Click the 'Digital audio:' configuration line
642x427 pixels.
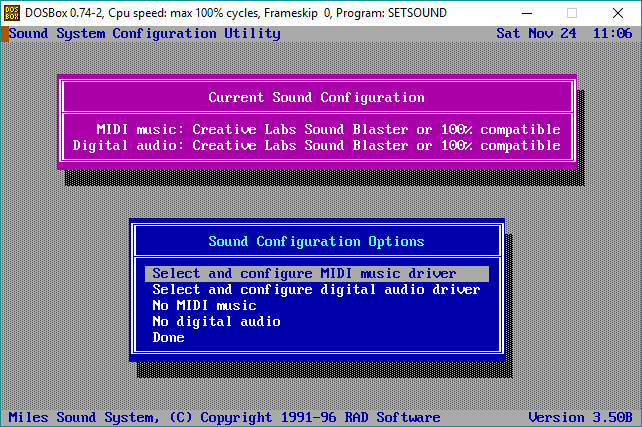[x=316, y=145]
